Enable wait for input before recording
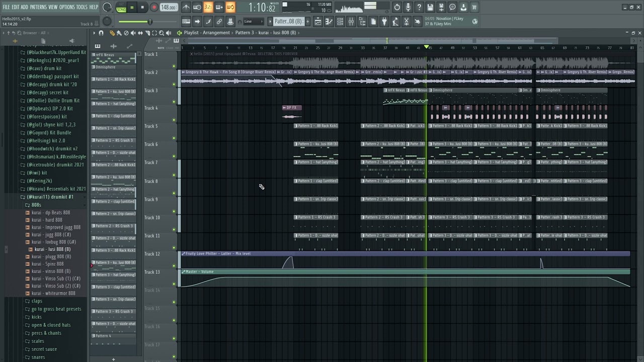Image resolution: width=644 pixels, height=362 pixels. 197,7
